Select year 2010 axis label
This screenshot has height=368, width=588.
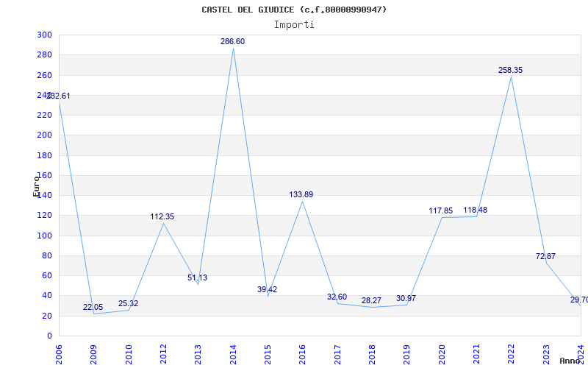click(x=128, y=355)
